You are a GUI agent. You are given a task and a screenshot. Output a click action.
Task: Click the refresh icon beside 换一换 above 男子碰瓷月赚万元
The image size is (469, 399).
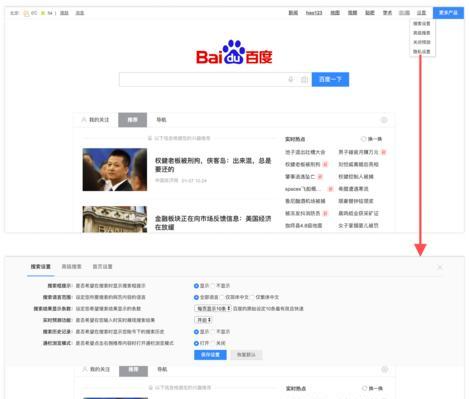tap(363, 139)
